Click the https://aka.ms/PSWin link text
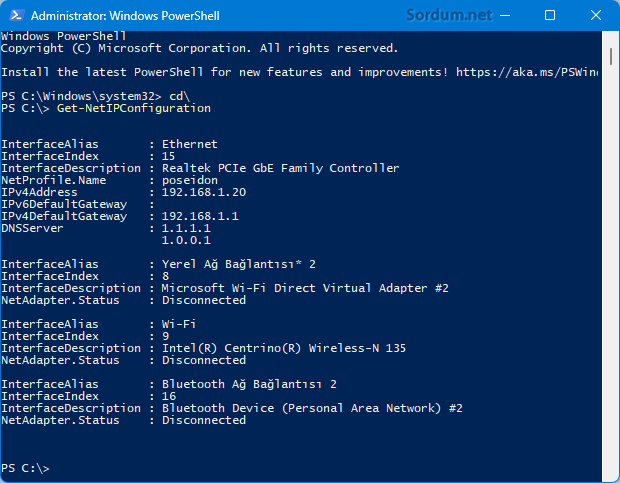Viewport: 620px width, 483px height. click(x=527, y=72)
